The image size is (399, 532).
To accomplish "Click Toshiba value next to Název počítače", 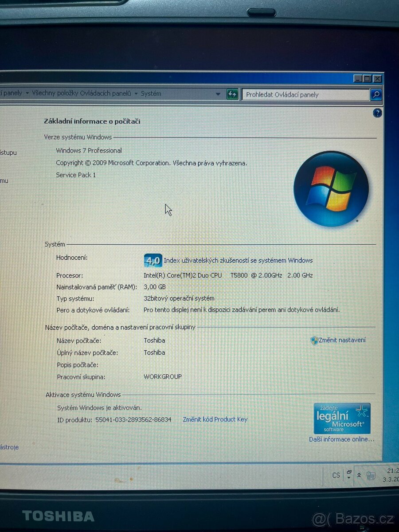I will click(154, 340).
